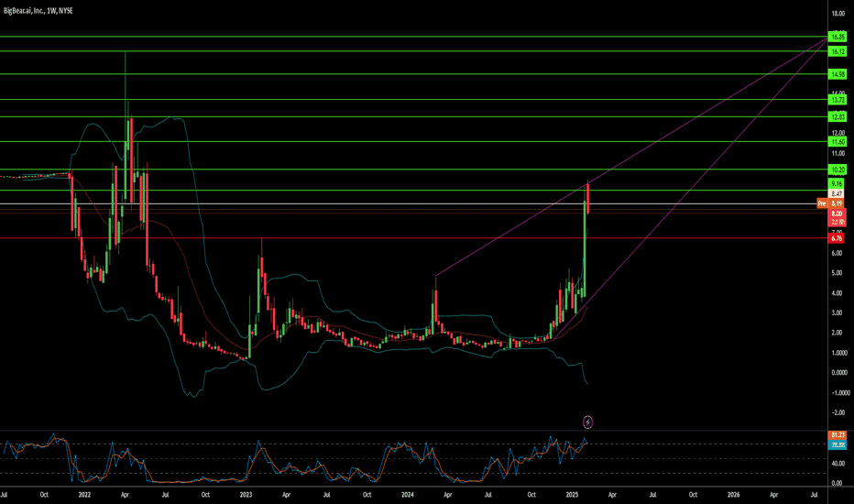Click the -2.00 price axis tick

838,412
